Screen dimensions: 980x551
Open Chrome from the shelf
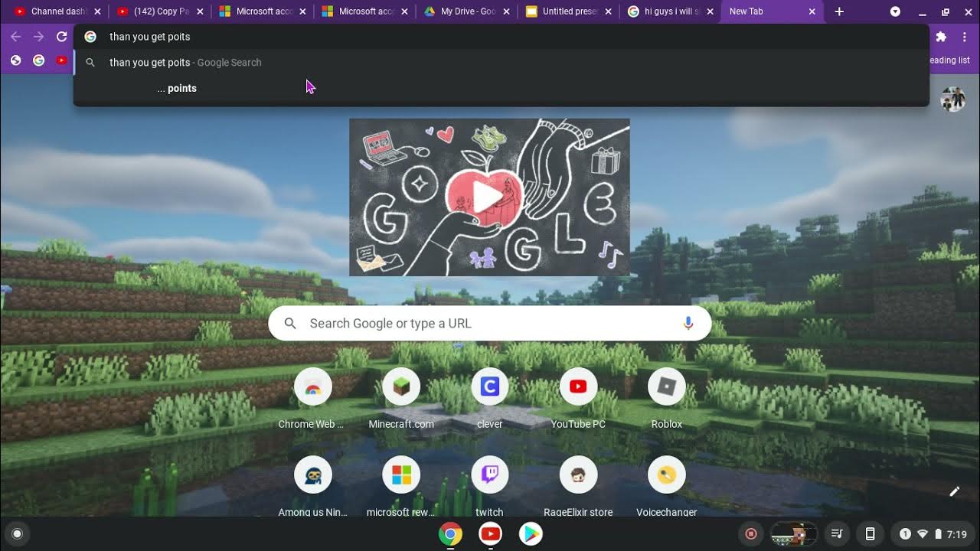click(x=450, y=534)
